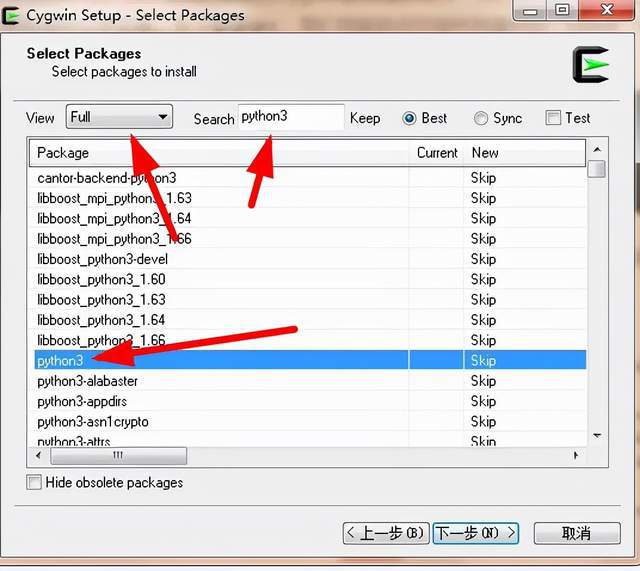Image resolution: width=640 pixels, height=571 pixels.
Task: Toggle Skip for the python3 row
Action: (483, 361)
